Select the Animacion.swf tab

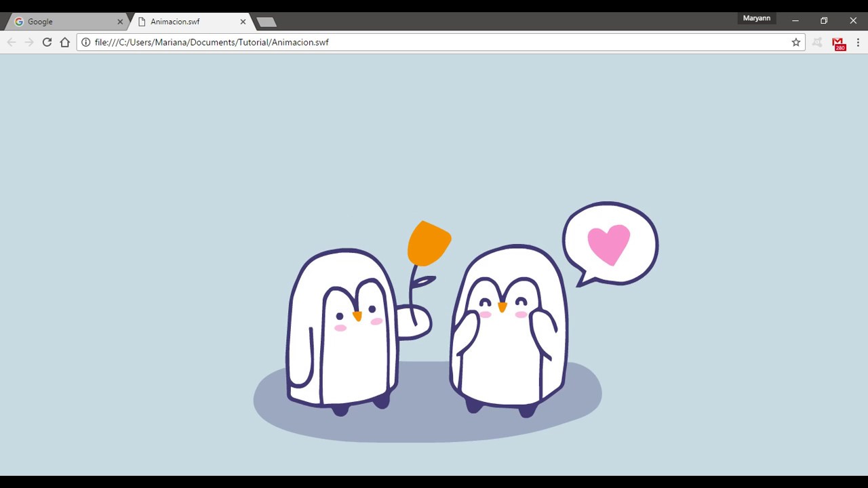pos(191,22)
